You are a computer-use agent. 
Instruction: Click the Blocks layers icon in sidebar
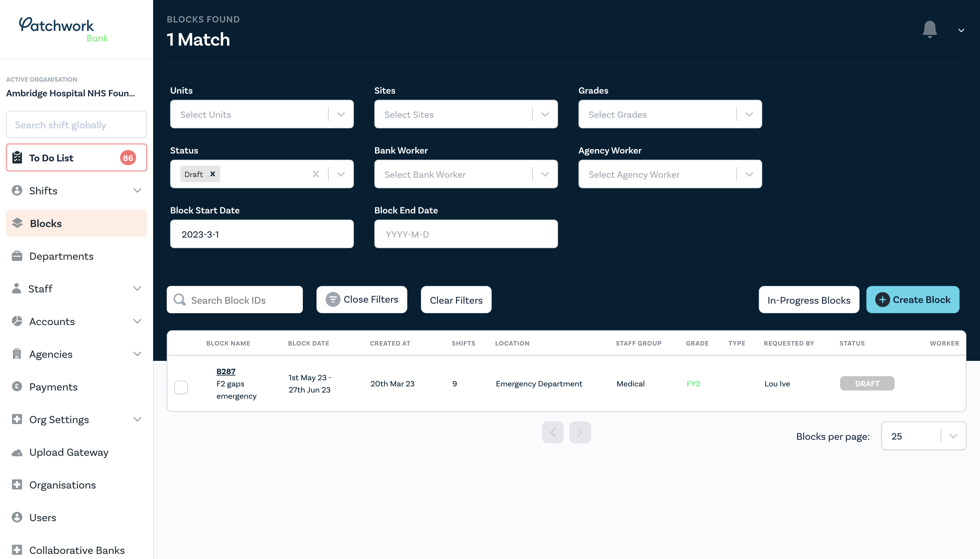(x=17, y=223)
